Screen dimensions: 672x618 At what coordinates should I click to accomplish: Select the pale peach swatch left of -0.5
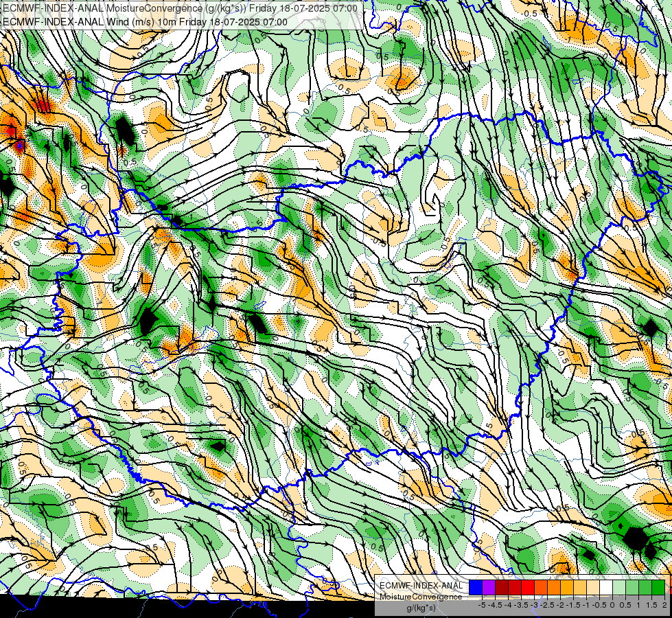(593, 587)
